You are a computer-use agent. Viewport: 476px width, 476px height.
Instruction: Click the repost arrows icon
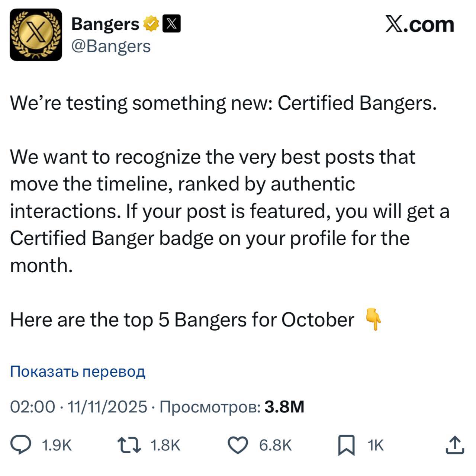point(129,445)
